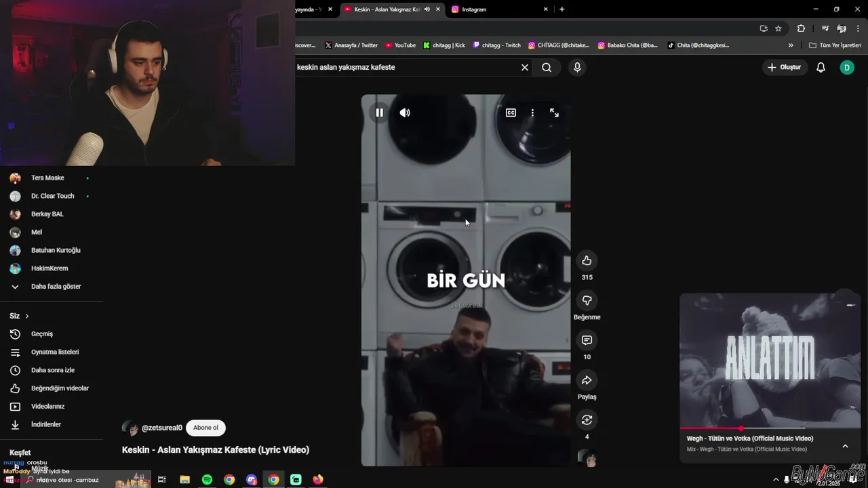Open the Chrome extensions puzzle icon
The width and height of the screenshot is (868, 488).
coord(801,28)
